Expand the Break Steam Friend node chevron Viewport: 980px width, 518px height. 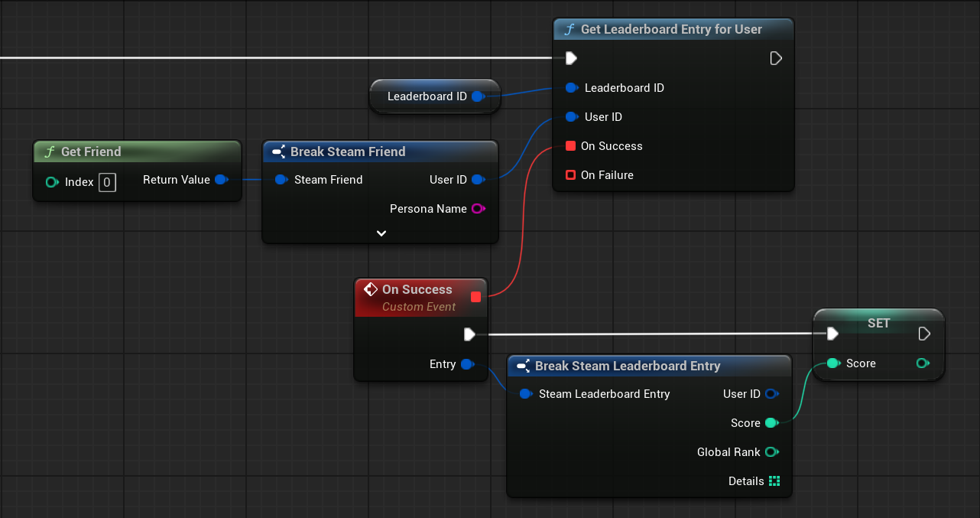[381, 233]
